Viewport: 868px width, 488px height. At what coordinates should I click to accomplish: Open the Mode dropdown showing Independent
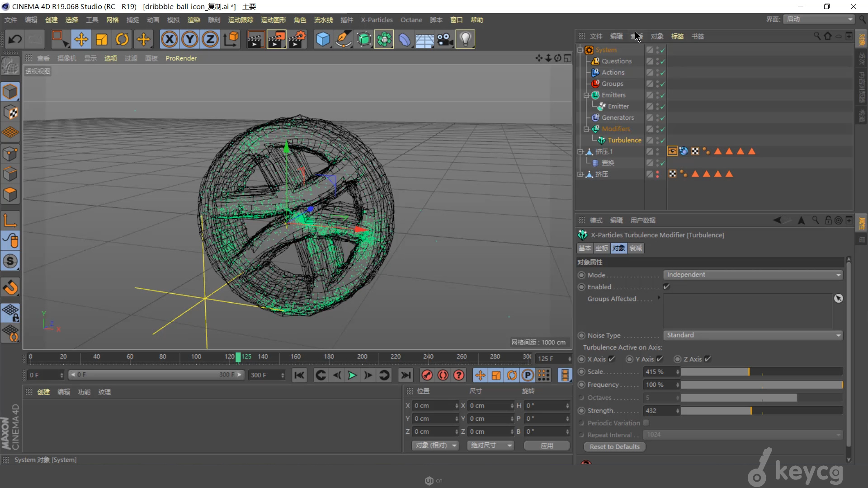753,275
